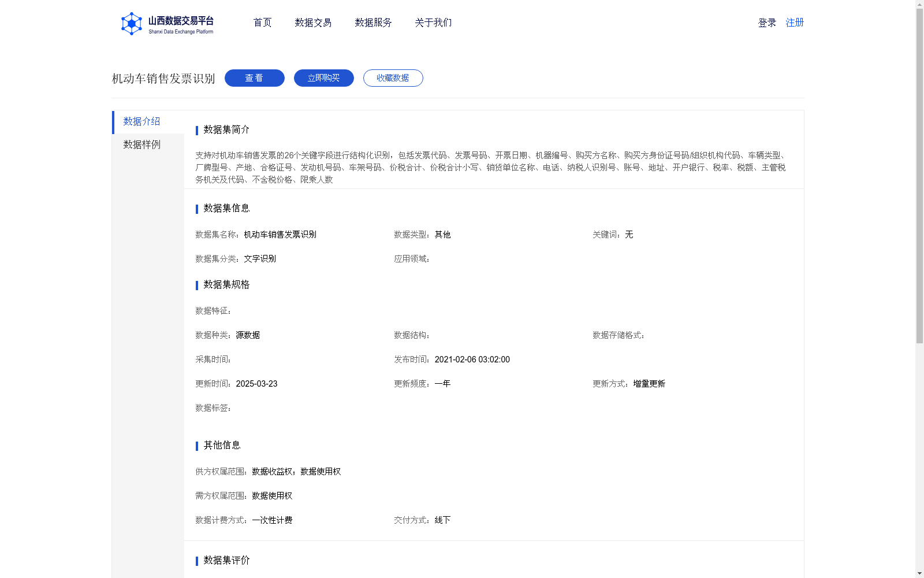The width and height of the screenshot is (924, 578).
Task: Click the 注册 link
Action: point(795,23)
